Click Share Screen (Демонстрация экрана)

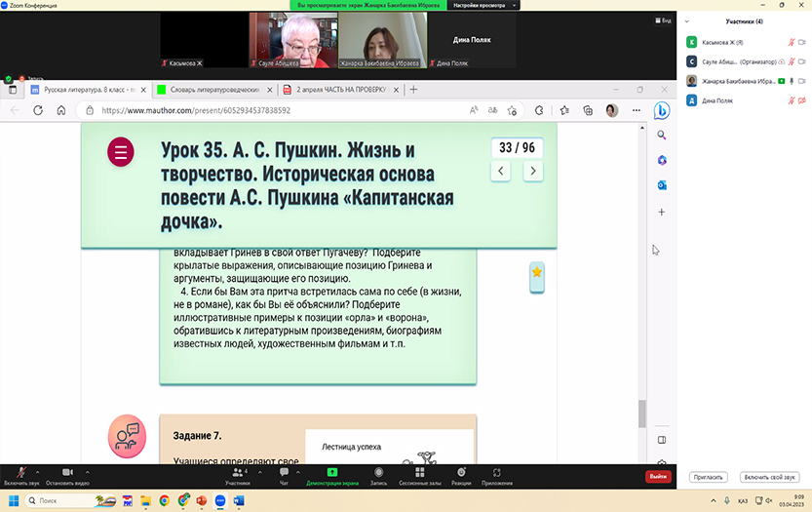point(331,475)
